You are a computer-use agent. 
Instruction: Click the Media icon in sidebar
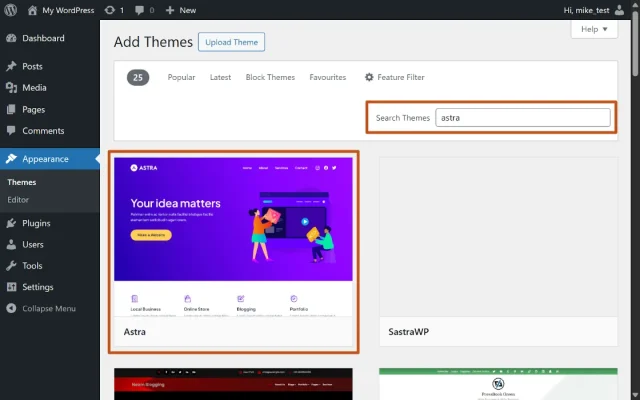click(x=11, y=87)
